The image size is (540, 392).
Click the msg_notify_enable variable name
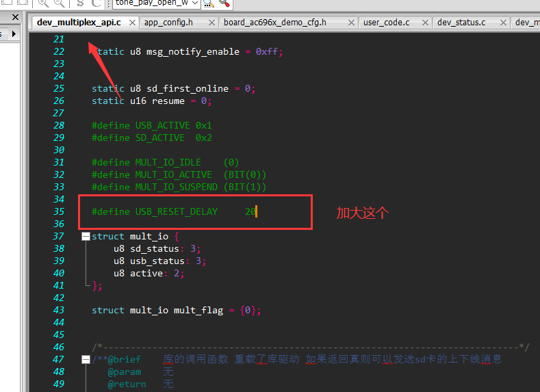pyautogui.click(x=193, y=51)
